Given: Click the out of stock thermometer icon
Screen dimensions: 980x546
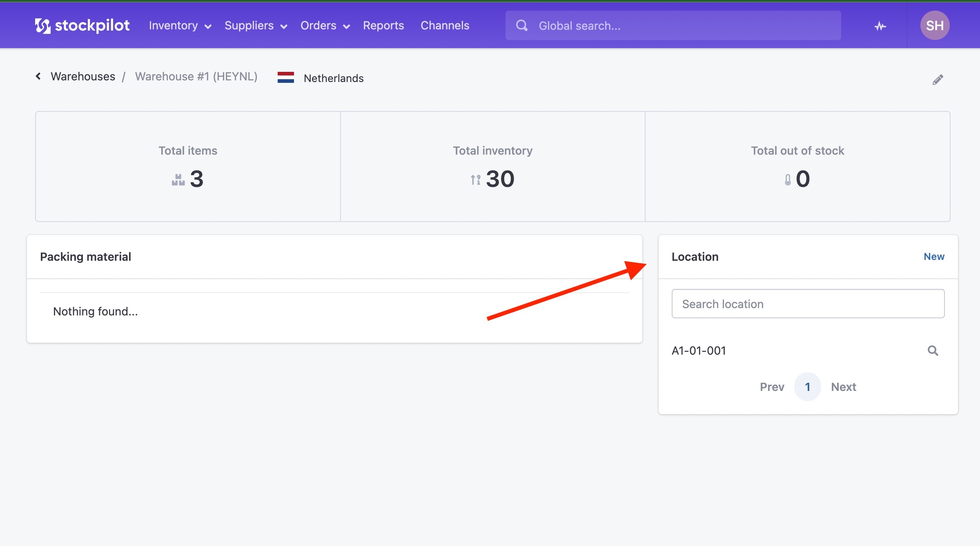Looking at the screenshot, I should tap(788, 180).
